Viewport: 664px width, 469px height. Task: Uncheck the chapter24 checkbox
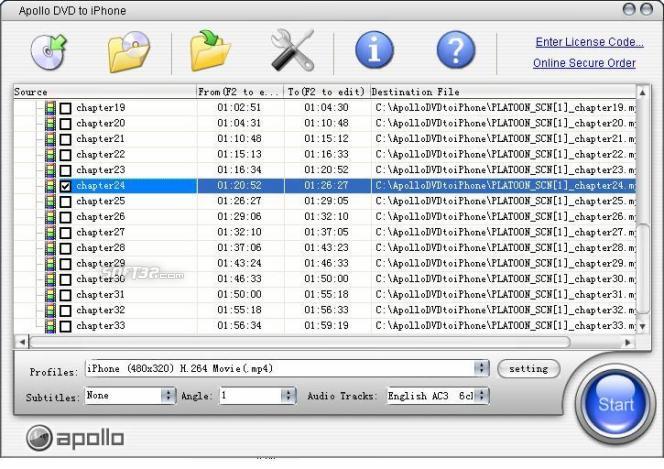pyautogui.click(x=65, y=186)
